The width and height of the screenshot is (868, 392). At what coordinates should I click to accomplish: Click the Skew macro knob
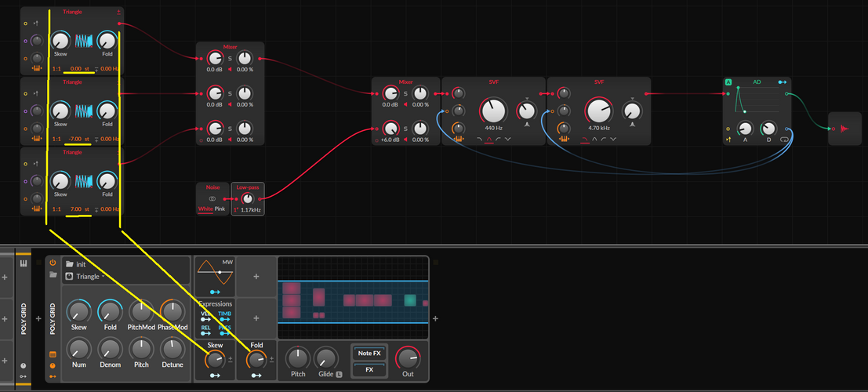pos(215,360)
